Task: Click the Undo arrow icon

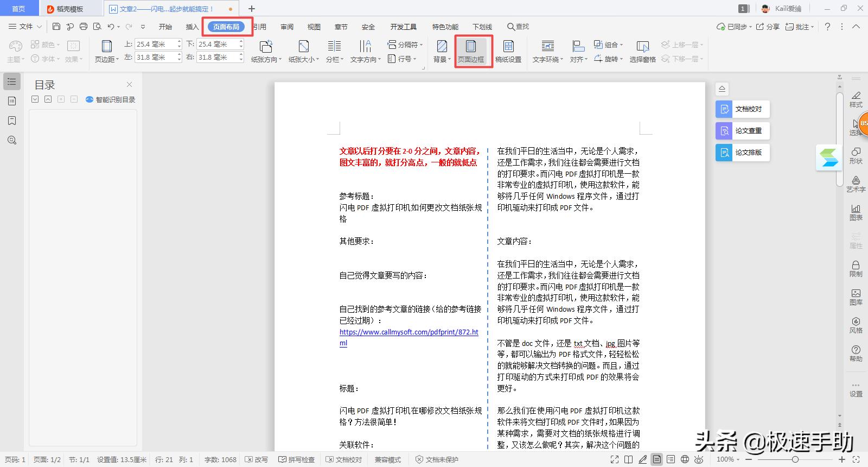Action: (111, 27)
